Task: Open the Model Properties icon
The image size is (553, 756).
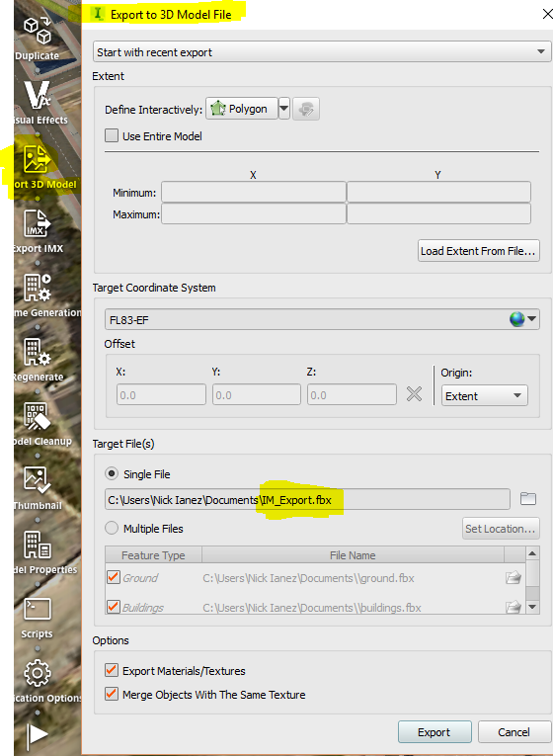Action: coord(38,545)
